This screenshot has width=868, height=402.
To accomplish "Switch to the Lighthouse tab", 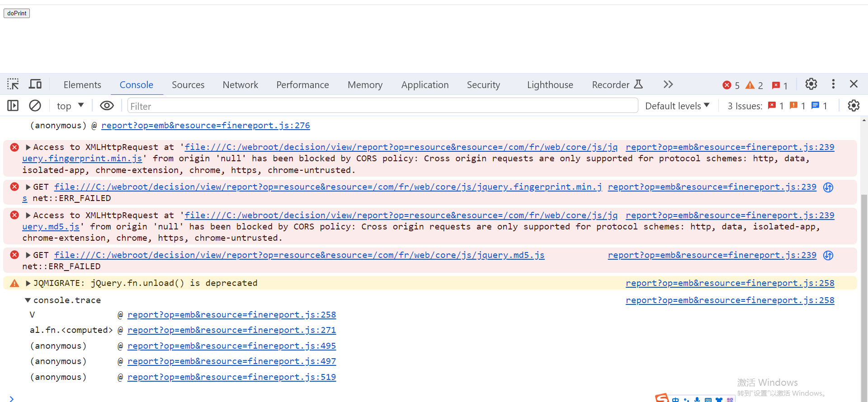I will (x=550, y=84).
